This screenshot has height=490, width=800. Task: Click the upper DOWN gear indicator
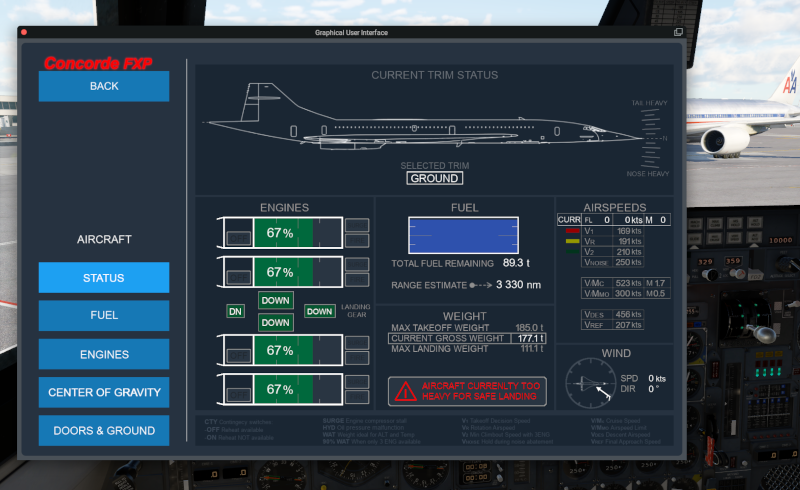point(276,301)
